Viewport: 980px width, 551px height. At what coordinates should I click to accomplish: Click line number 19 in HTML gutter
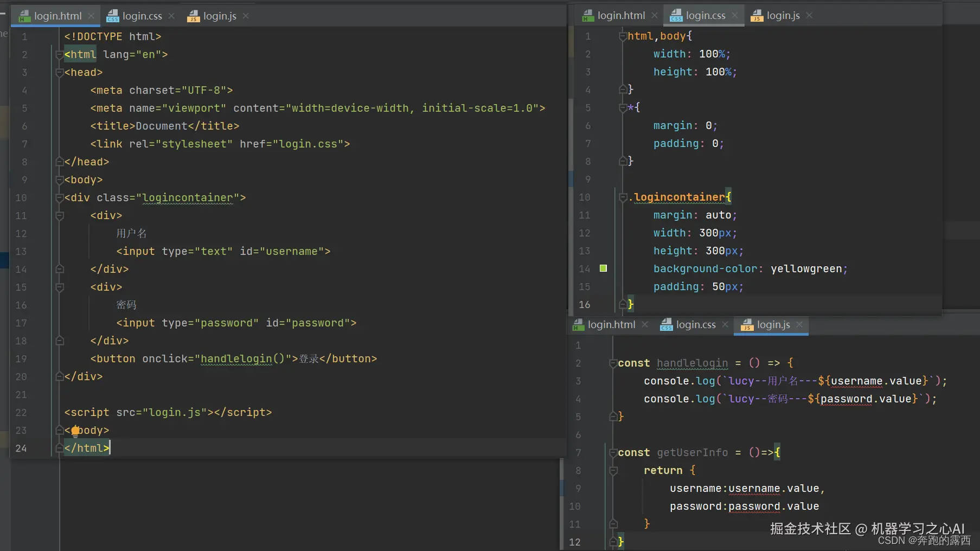[x=21, y=359]
